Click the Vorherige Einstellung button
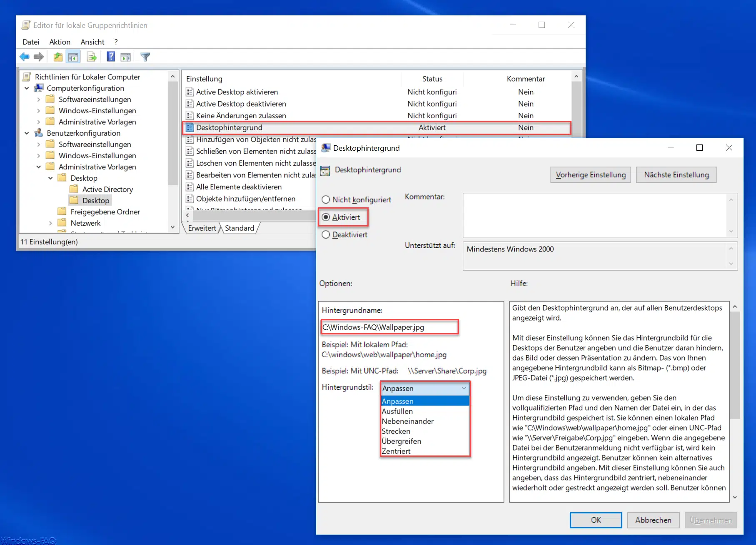 (591, 175)
